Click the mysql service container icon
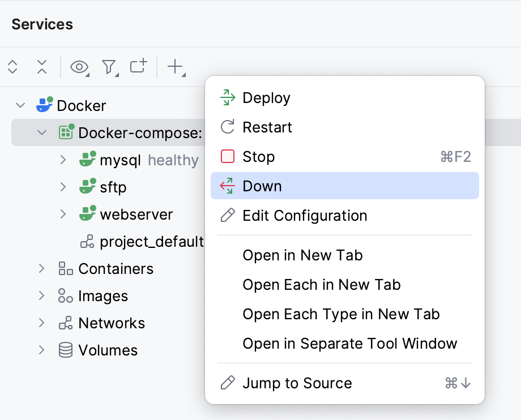The width and height of the screenshot is (521, 420). tap(88, 160)
